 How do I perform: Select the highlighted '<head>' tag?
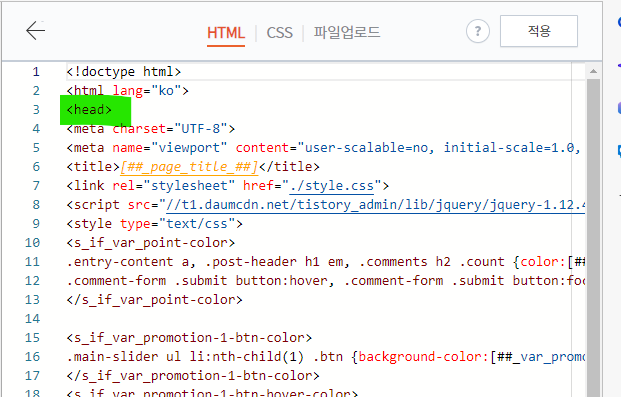(89, 110)
